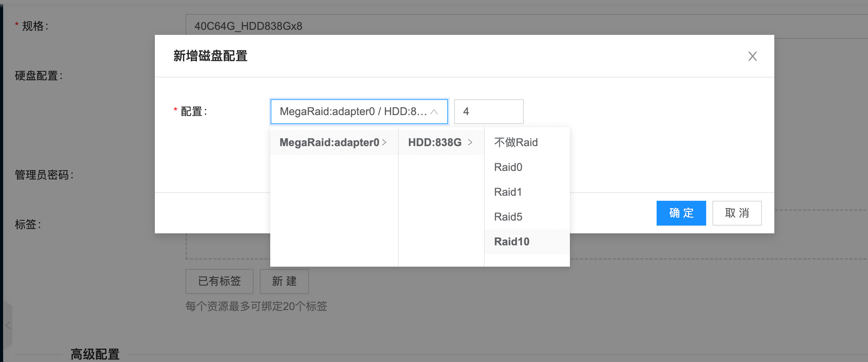The image size is (868, 362).
Task: Close the 新增磁盘配置 dialog with the X
Action: pyautogui.click(x=752, y=56)
